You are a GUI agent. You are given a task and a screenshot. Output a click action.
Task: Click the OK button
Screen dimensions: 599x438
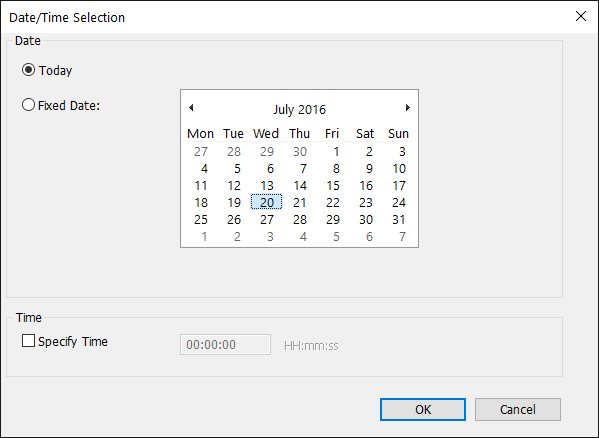423,409
